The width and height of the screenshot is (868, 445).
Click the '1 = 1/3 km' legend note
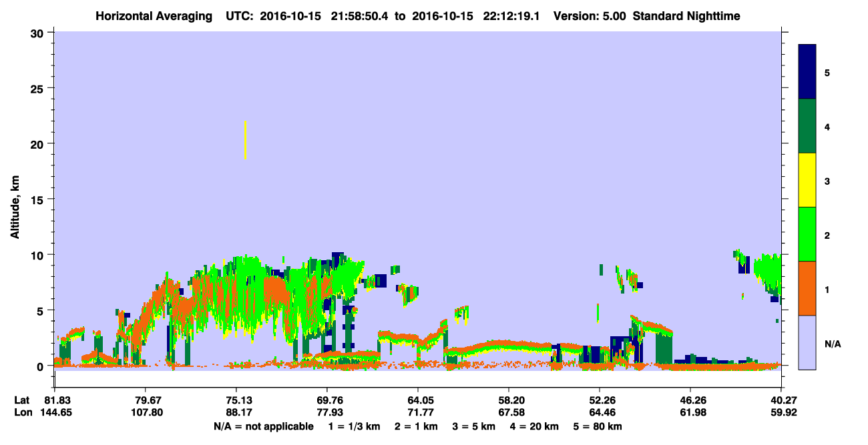[354, 426]
